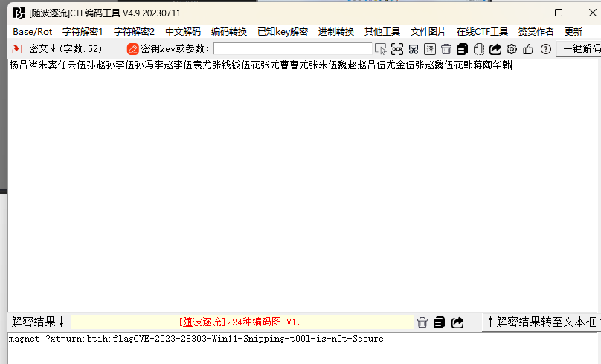Click the red 224种编码图 V1.0 banner
The height and width of the screenshot is (364, 601).
[x=242, y=322]
